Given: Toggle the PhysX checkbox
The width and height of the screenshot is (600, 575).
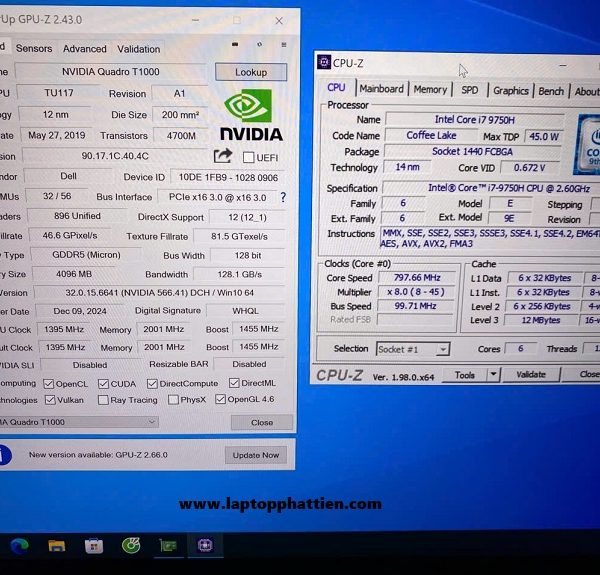Looking at the screenshot, I should coord(173,400).
